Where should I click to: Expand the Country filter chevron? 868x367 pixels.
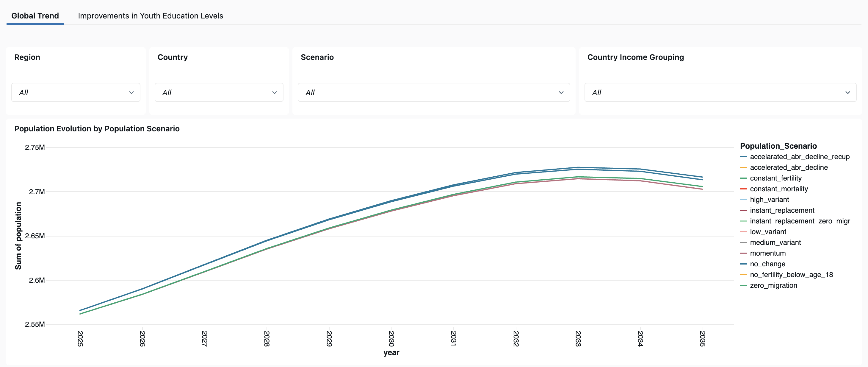pyautogui.click(x=274, y=92)
